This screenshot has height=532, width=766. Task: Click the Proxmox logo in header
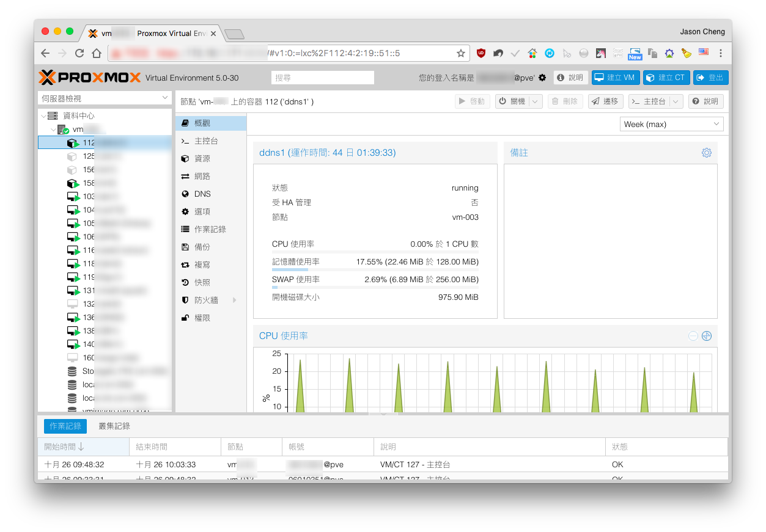[x=90, y=78]
